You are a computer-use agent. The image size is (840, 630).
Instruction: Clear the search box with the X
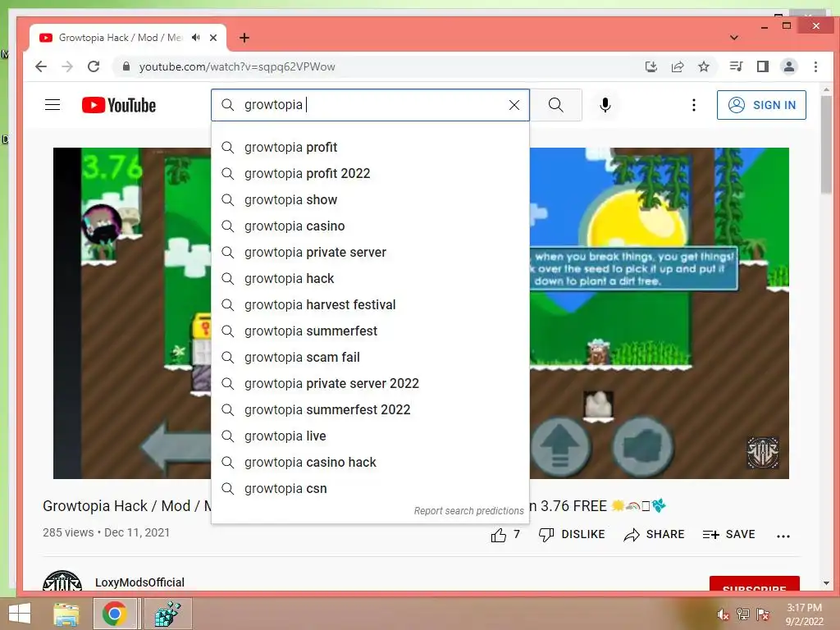(514, 105)
